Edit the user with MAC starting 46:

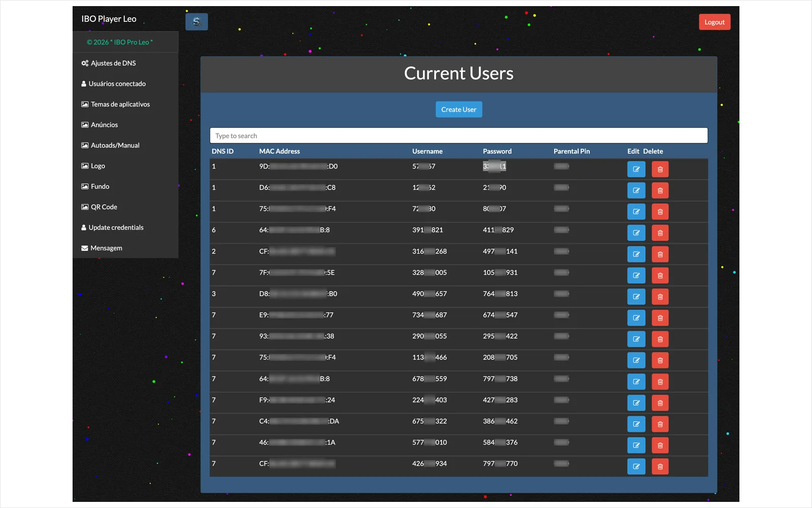[636, 445]
